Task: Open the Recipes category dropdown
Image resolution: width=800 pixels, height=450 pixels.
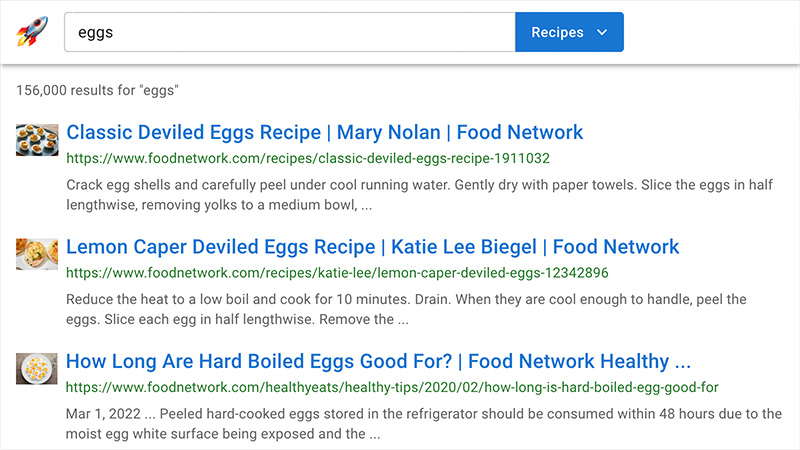Action: click(569, 32)
